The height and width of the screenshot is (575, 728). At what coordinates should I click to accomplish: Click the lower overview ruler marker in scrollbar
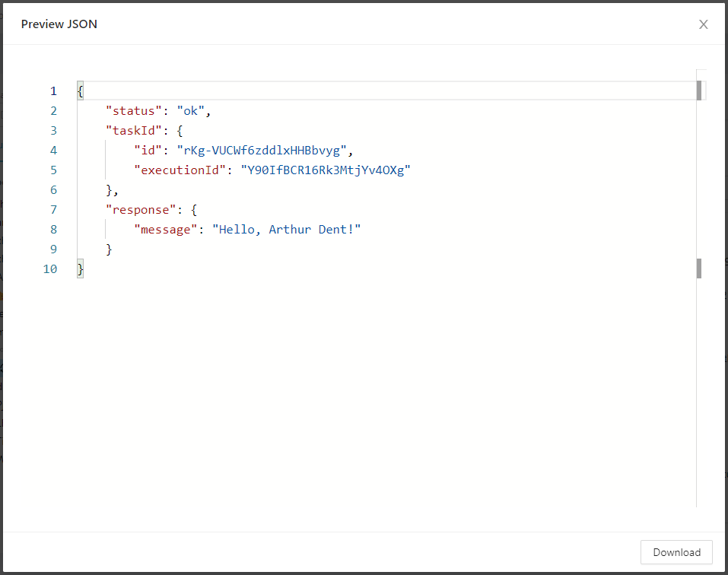point(698,268)
